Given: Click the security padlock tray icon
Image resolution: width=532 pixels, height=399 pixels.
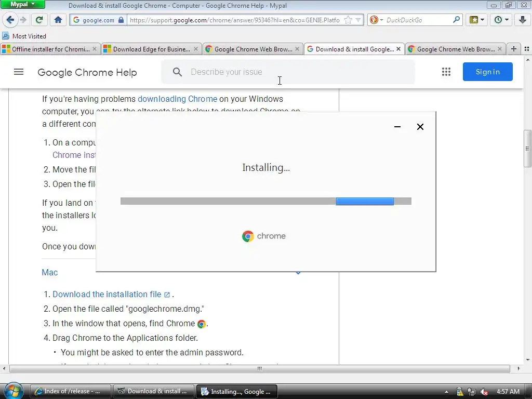Looking at the screenshot, I should (459, 392).
